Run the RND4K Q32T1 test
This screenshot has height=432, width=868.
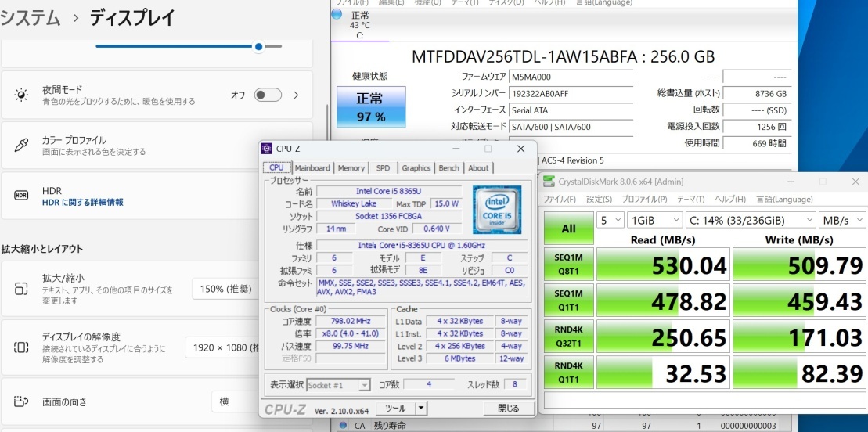pos(568,337)
